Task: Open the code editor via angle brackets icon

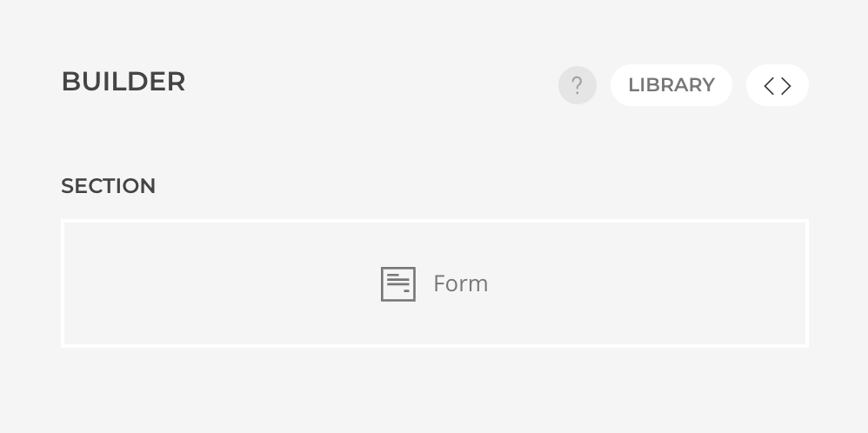Action: pyautogui.click(x=777, y=85)
